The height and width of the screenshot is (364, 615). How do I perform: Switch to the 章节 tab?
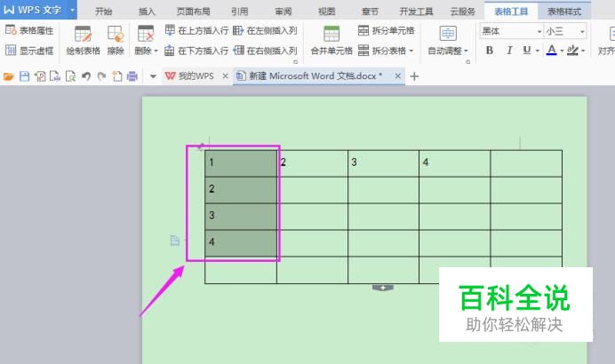point(370,12)
